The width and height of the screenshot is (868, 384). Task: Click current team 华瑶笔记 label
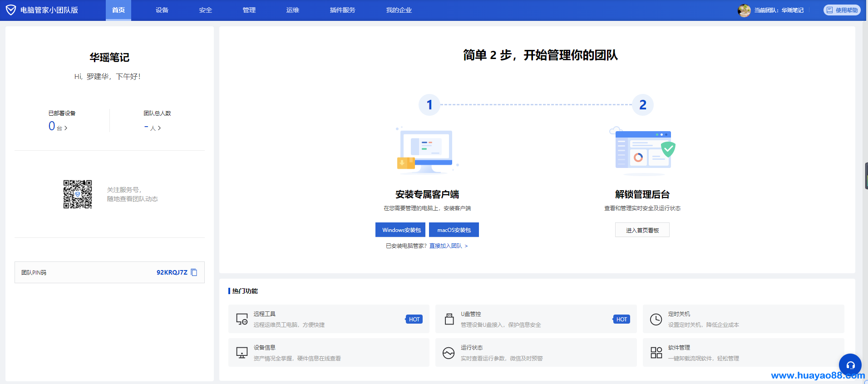point(779,10)
